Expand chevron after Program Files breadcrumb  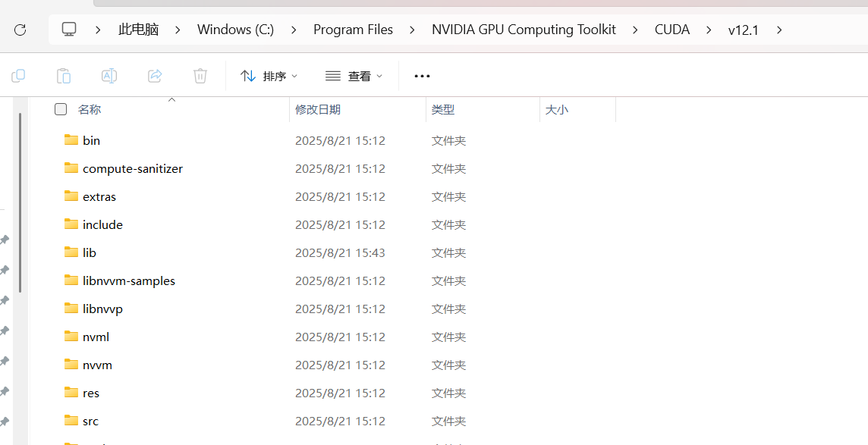coord(413,30)
